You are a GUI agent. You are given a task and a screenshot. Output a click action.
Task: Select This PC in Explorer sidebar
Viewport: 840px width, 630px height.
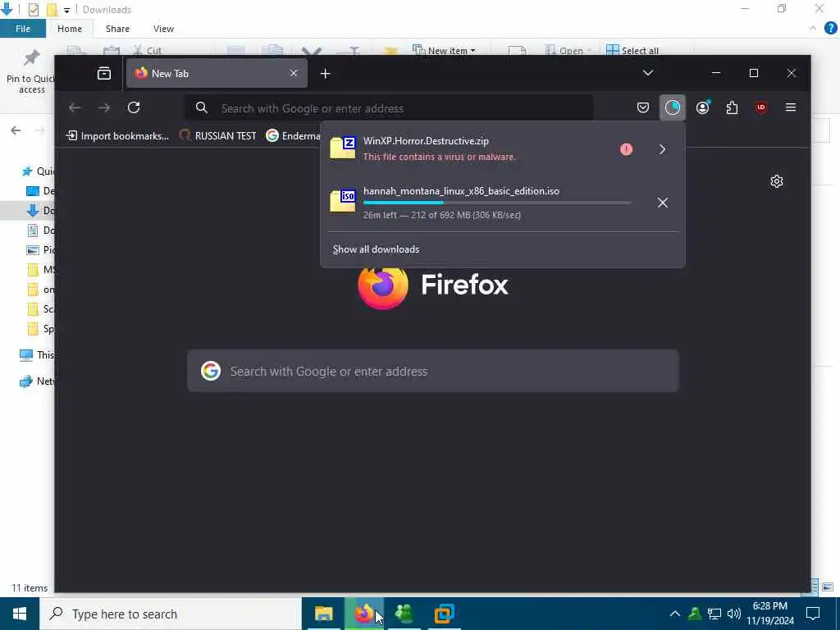click(x=36, y=355)
